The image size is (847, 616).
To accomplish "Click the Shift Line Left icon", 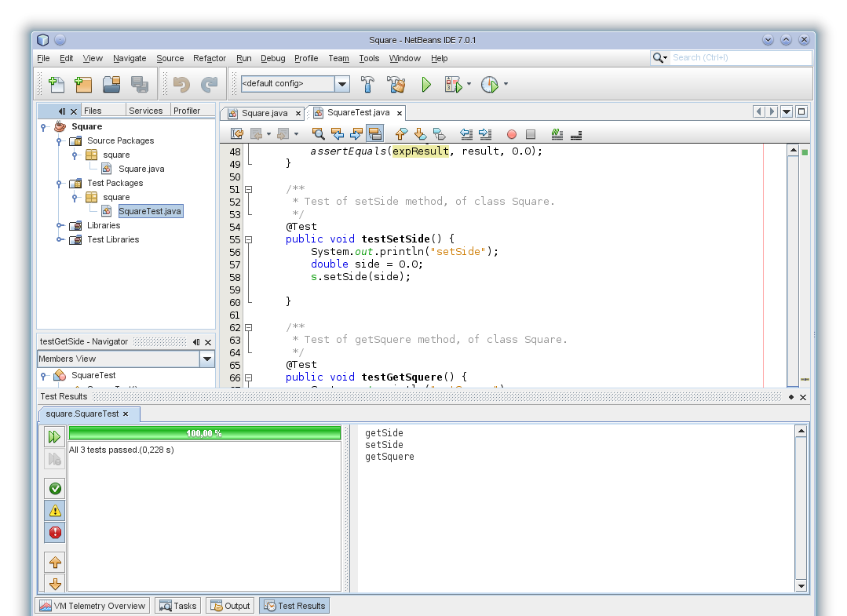I will 466,134.
